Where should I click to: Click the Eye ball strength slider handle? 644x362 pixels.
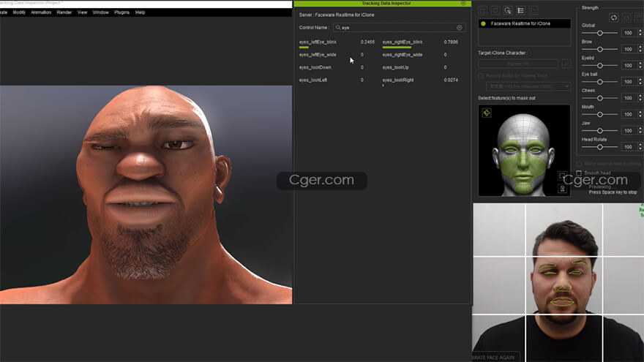tap(600, 82)
